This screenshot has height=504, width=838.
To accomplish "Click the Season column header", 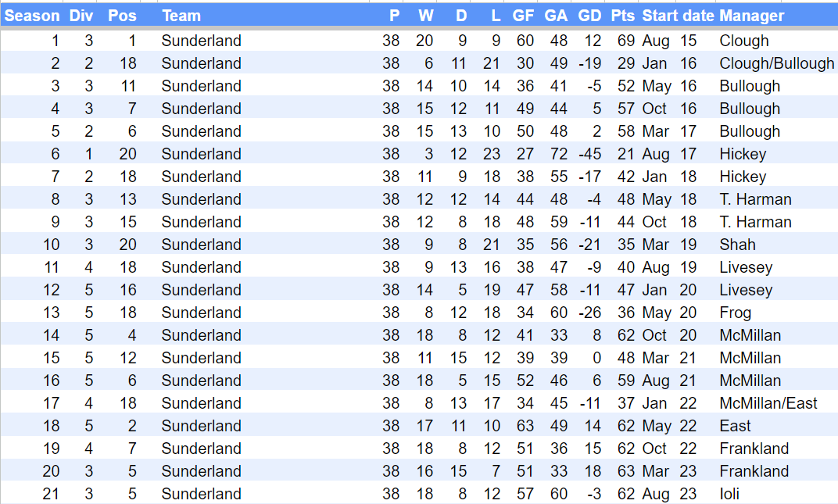I will coord(32,16).
